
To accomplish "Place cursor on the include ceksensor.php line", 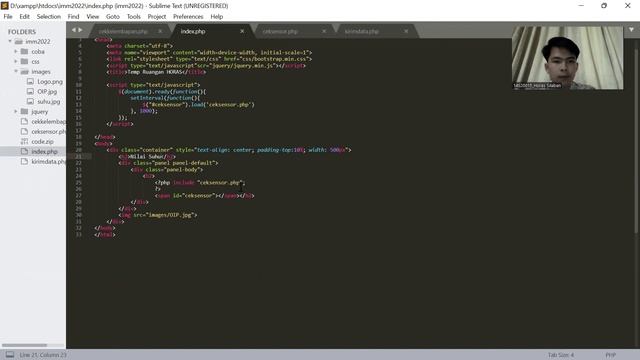I will coord(200,182).
